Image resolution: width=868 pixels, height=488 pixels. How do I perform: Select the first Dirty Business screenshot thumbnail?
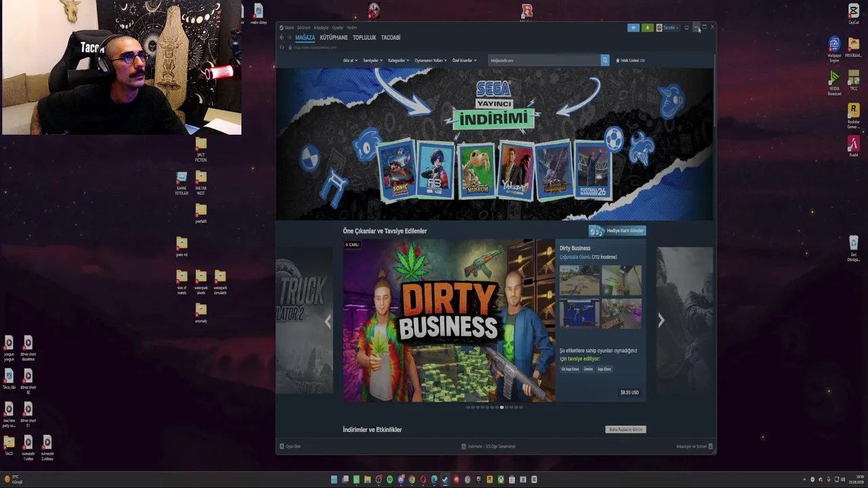pos(580,280)
